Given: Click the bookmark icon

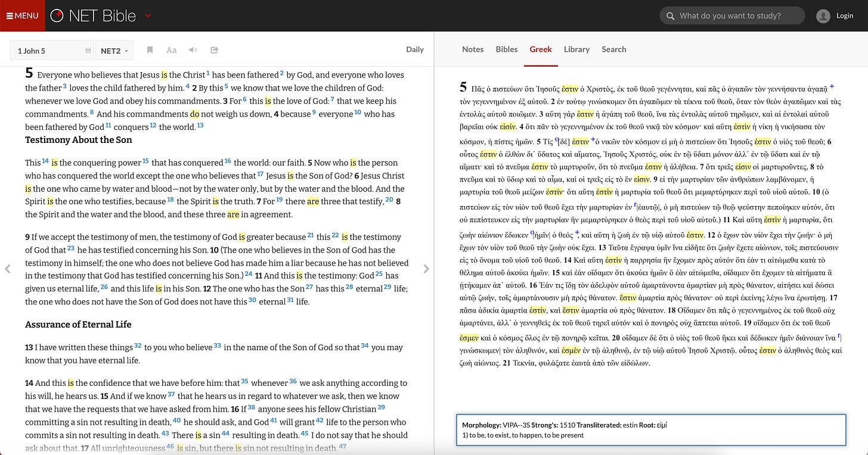Looking at the screenshot, I should pos(150,50).
